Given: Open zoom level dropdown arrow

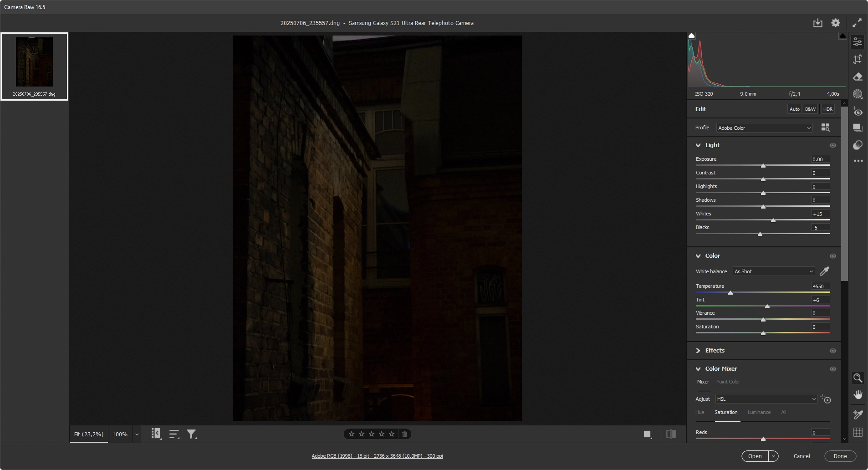Looking at the screenshot, I should [x=137, y=434].
